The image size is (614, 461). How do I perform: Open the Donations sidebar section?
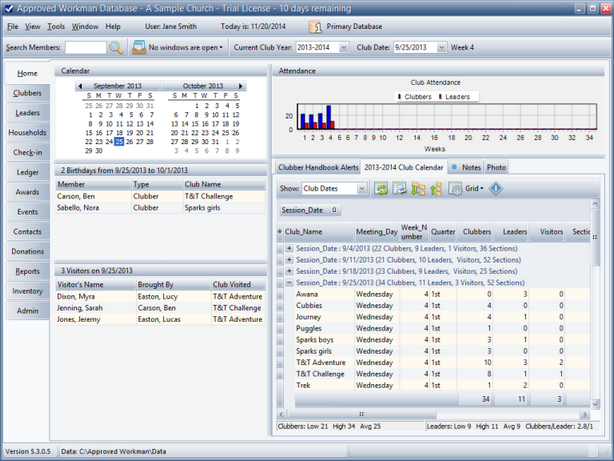(27, 251)
